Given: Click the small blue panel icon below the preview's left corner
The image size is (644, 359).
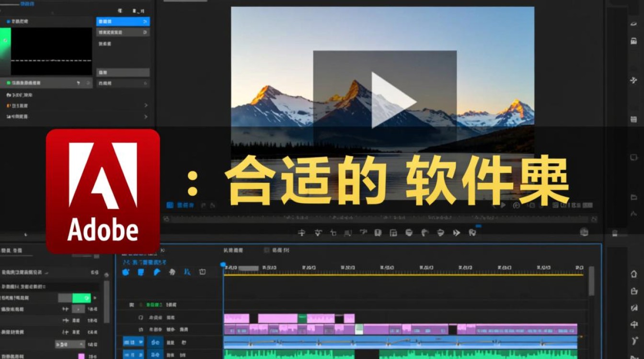Looking at the screenshot, I should click(x=170, y=205).
